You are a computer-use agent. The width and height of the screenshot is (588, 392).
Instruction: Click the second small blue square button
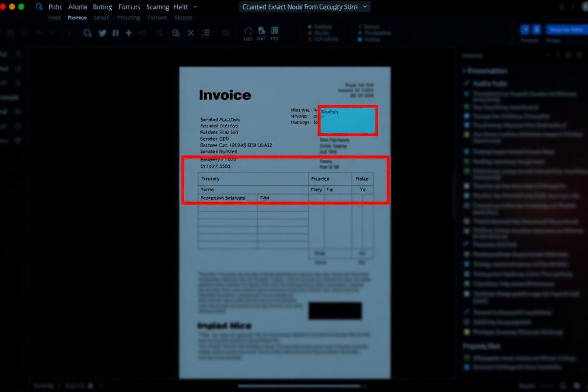pos(537,29)
